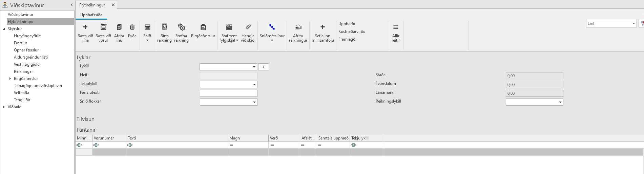Click the Stofna reikning icon

click(x=181, y=27)
